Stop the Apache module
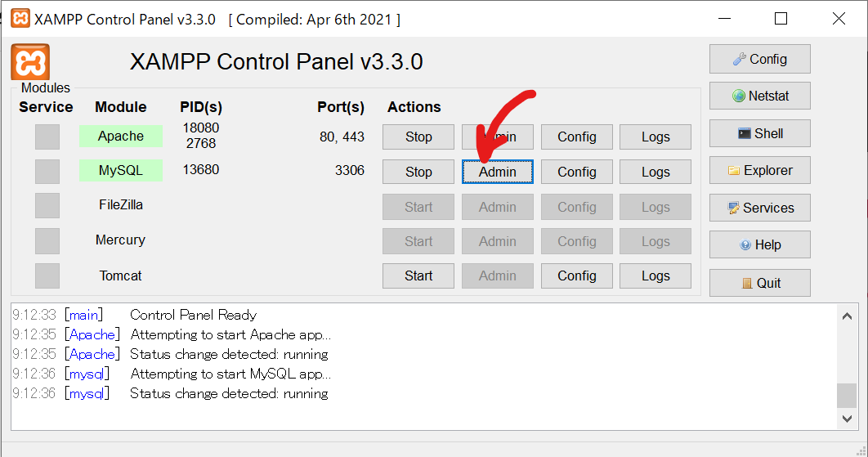This screenshot has width=868, height=457. (418, 137)
